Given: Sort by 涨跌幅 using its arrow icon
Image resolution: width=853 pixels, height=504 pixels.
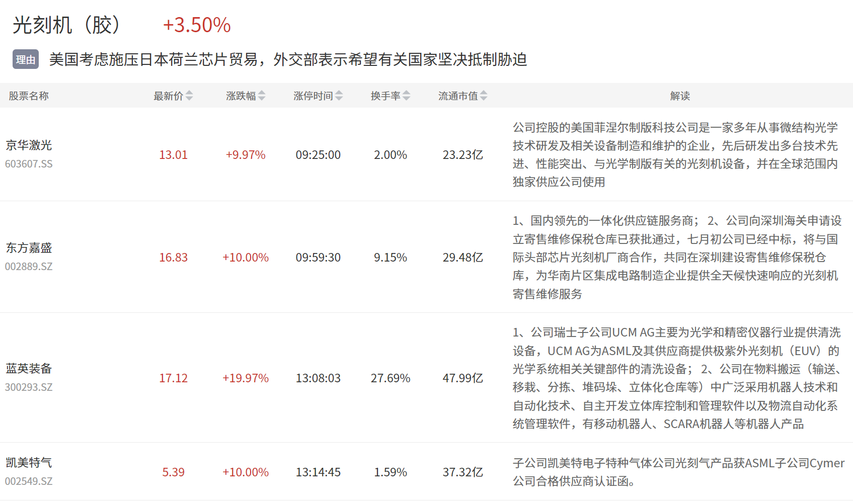Looking at the screenshot, I should (x=262, y=96).
